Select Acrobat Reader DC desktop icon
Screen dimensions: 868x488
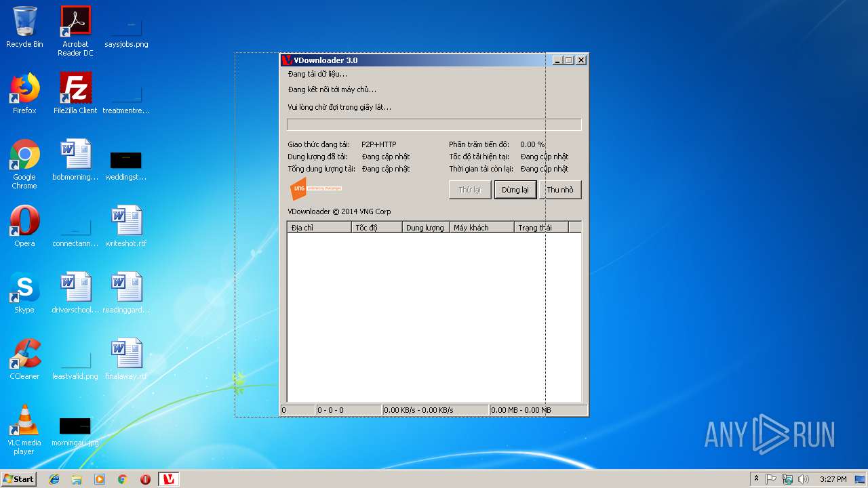pos(75,31)
